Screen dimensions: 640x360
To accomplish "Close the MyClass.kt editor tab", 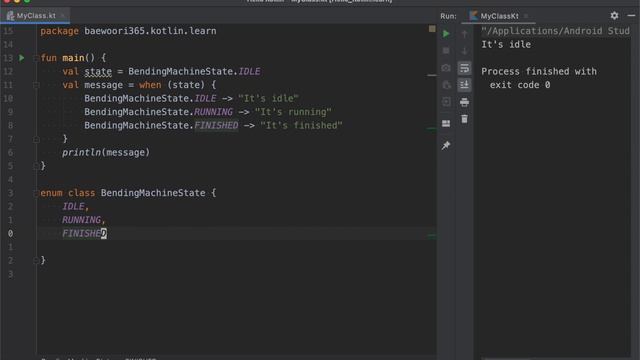I will pos(62,16).
